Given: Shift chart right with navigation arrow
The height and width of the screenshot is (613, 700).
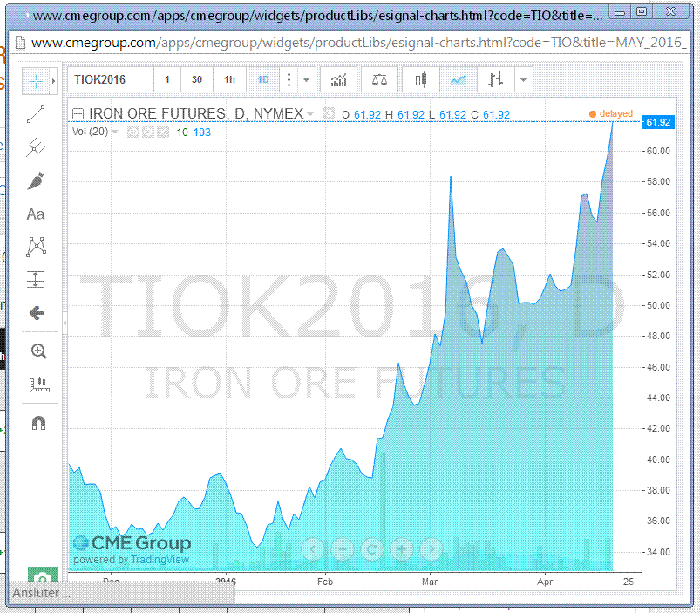Looking at the screenshot, I should coord(431,549).
